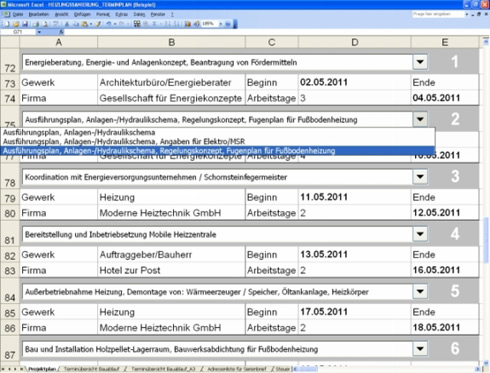Click the Redo icon in toolbar
490x373 pixels.
point(121,24)
